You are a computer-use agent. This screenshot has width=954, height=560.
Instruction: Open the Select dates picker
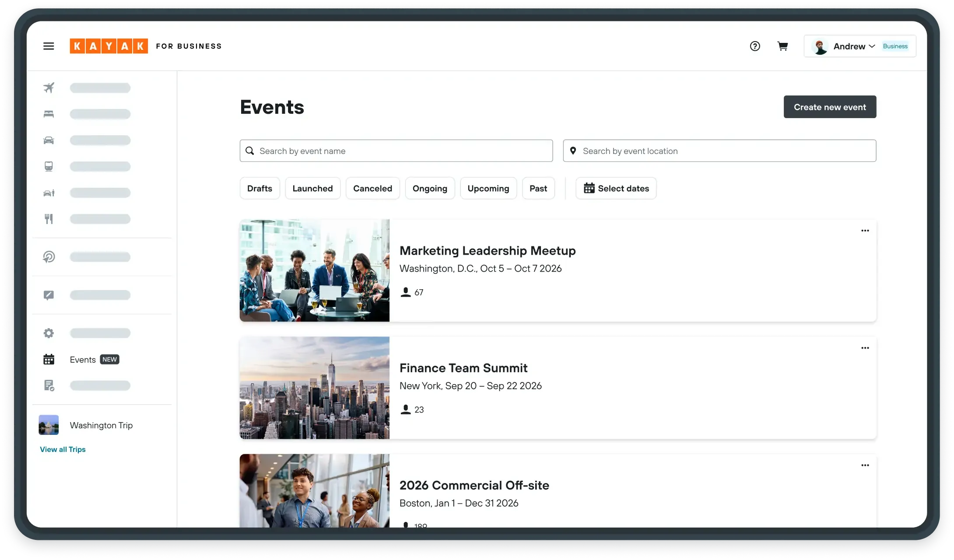(616, 188)
